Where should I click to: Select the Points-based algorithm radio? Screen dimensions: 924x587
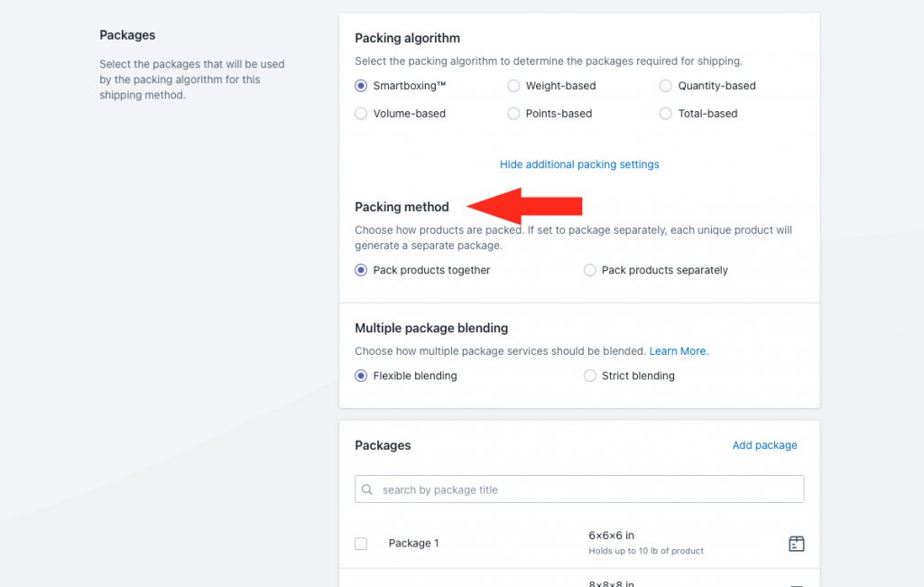[513, 113]
